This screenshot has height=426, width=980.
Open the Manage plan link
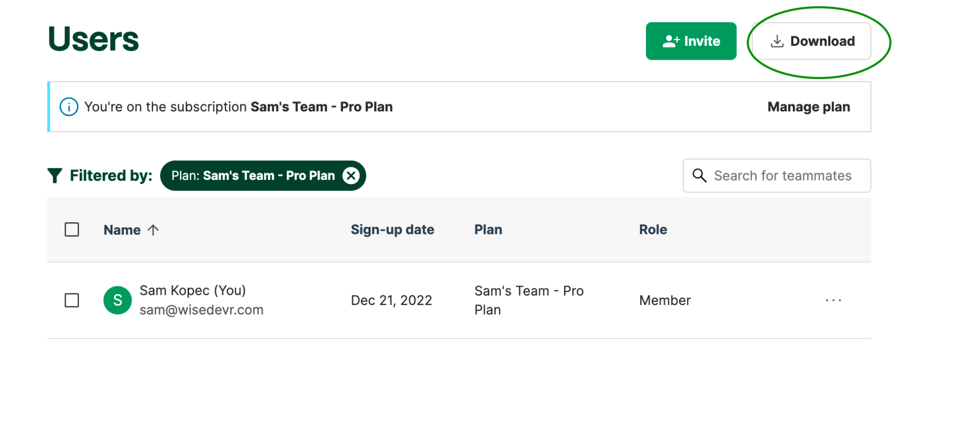[x=809, y=107]
